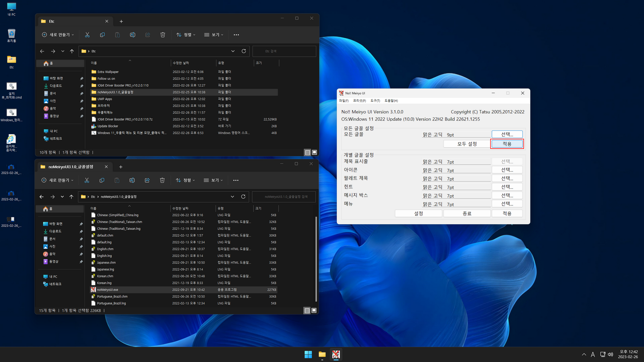Click the Delete trash icon in the Etc window toolbar
The height and width of the screenshot is (362, 644).
163,35
